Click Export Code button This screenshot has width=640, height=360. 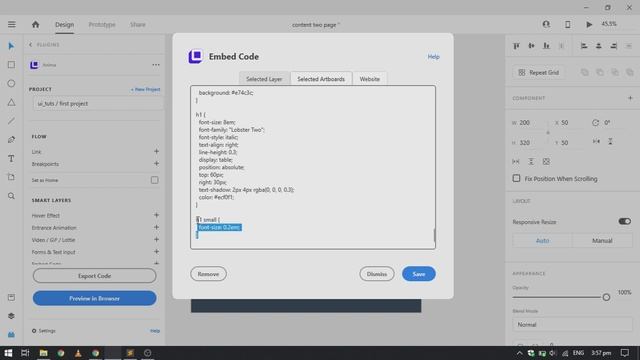pyautogui.click(x=94, y=276)
